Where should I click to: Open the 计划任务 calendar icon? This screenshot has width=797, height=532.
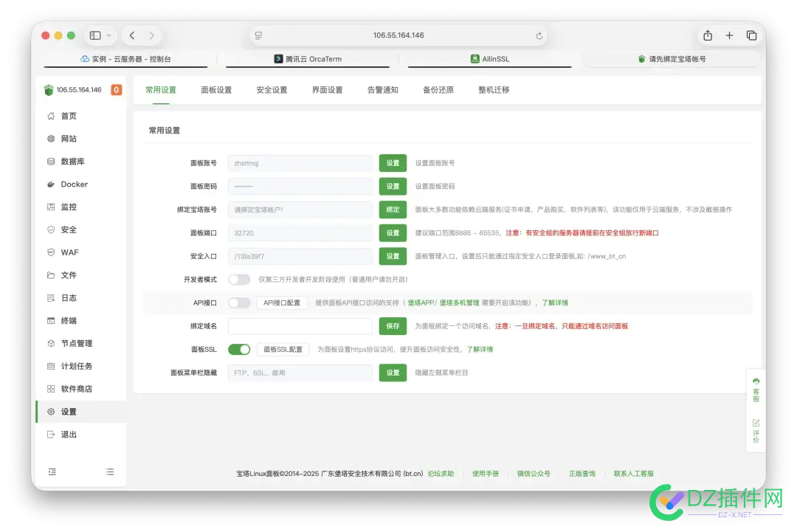[51, 367]
